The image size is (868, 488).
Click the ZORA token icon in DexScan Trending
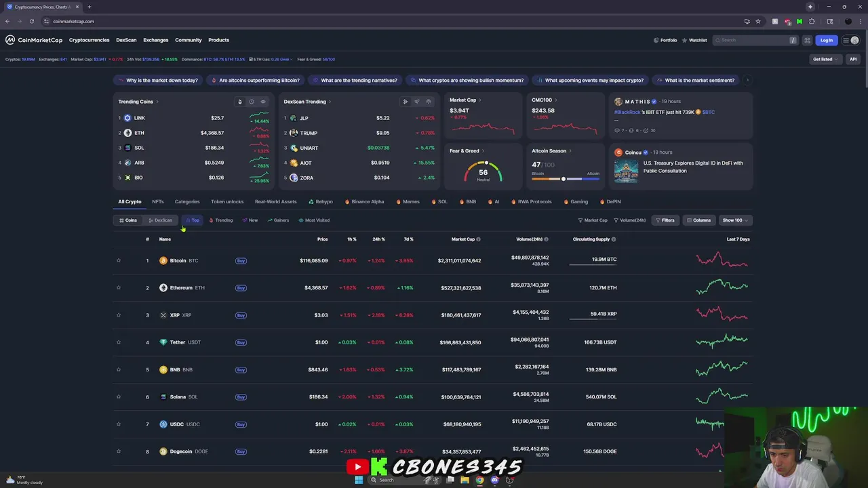pyautogui.click(x=294, y=178)
